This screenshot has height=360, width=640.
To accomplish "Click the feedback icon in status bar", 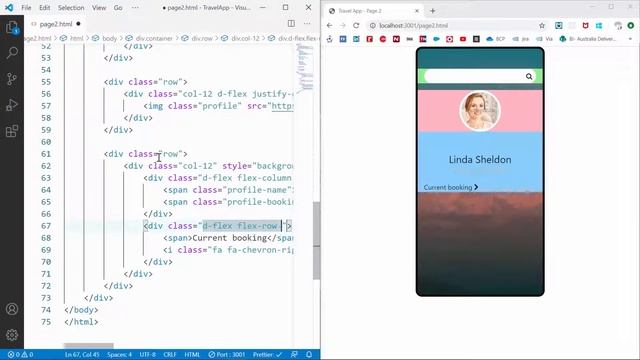I will pyautogui.click(x=294, y=354).
